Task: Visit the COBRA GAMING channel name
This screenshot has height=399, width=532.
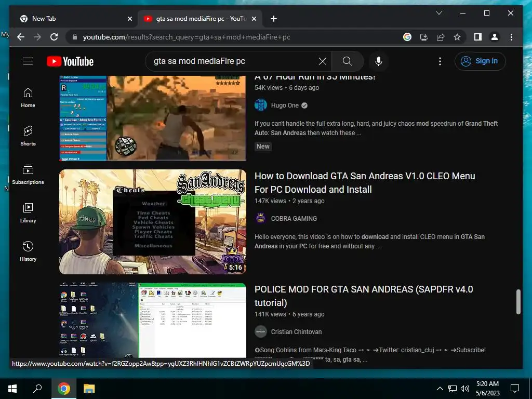Action: click(x=294, y=219)
